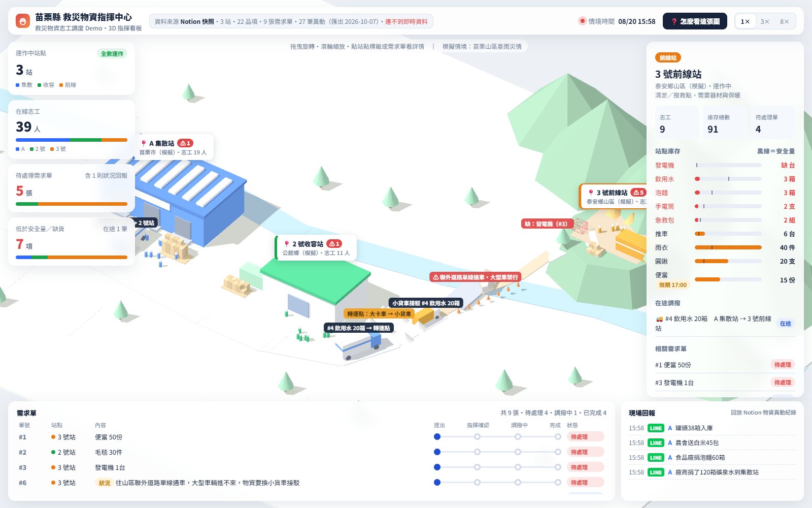Click the pin icon on 2 號收容站 label
812x508 pixels.
287,244
